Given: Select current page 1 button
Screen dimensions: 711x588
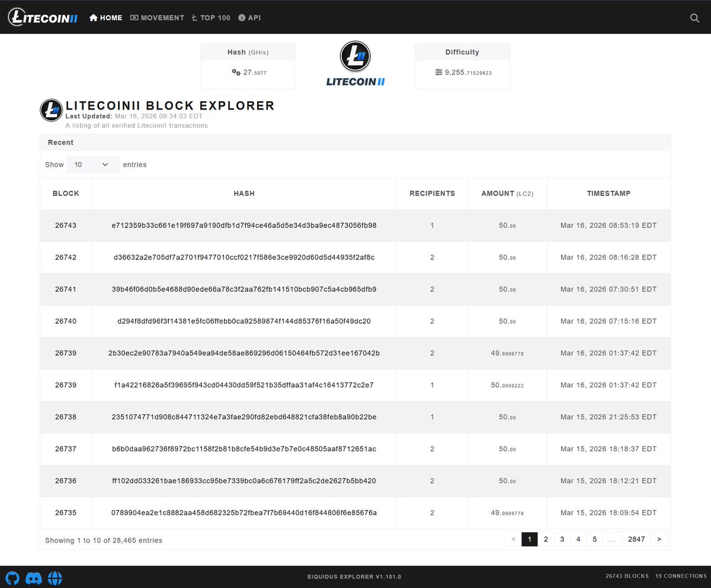Looking at the screenshot, I should click(530, 539).
